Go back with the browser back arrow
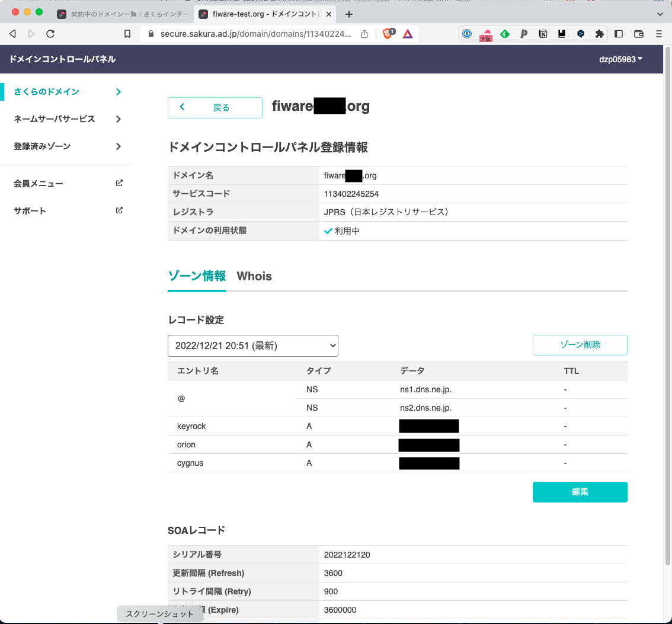672x624 pixels. click(13, 34)
